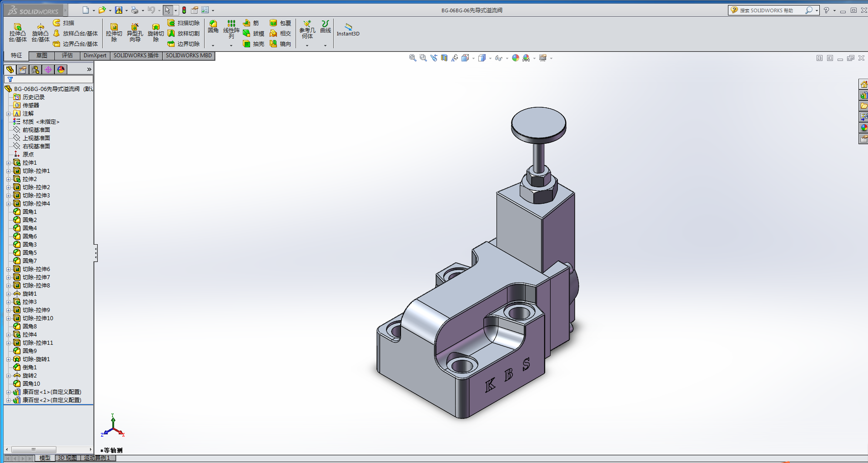Switch to the 运动算例1 motion study tab
This screenshot has width=868, height=463.
click(x=97, y=458)
